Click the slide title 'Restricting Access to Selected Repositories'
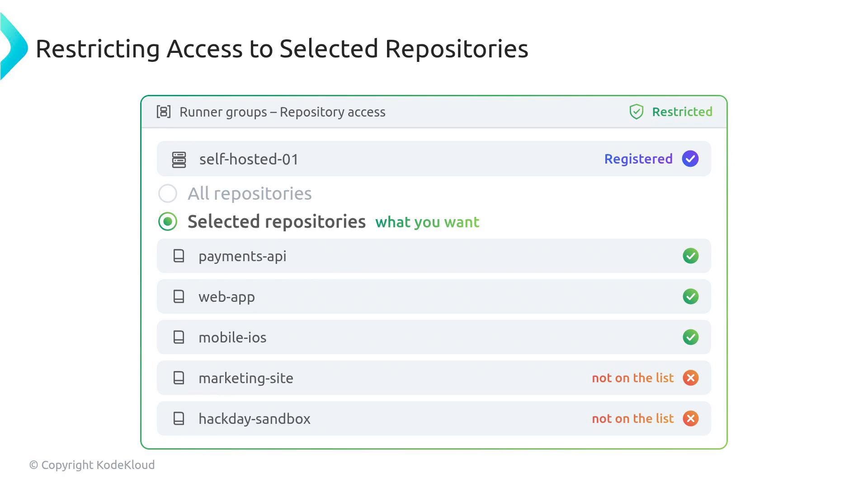This screenshot has height=488, width=868. pyautogui.click(x=282, y=49)
